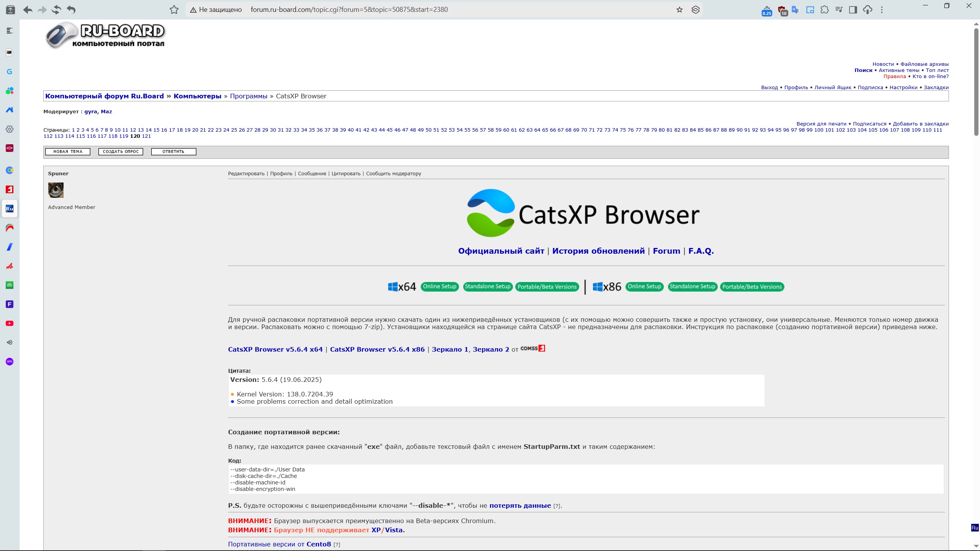
Task: Click the RU-BOARD logo
Action: click(105, 35)
